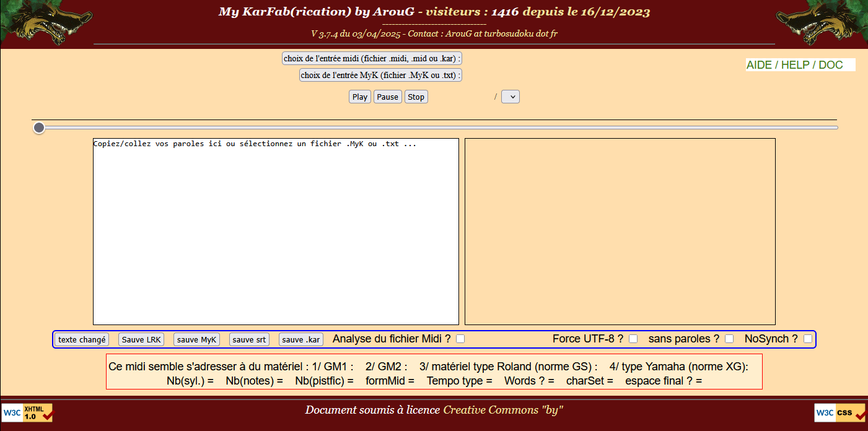This screenshot has height=431, width=868.
Task: Expand the dropdown next to the slash
Action: pos(511,97)
